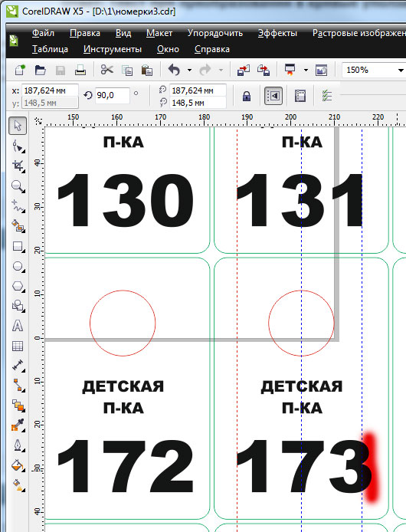Image resolution: width=406 pixels, height=532 pixels.
Task: Select the Outline pen tool
Action: point(18,445)
